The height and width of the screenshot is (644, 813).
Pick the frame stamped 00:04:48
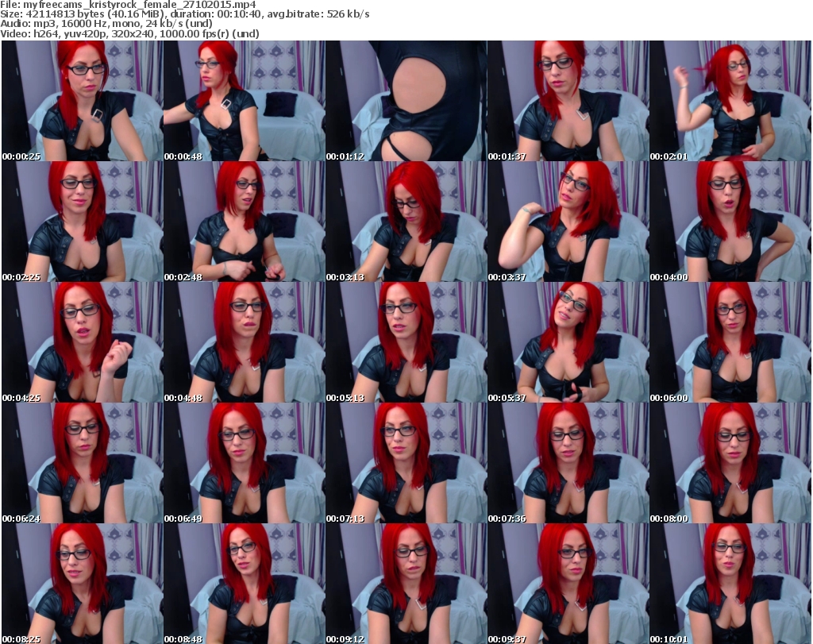point(245,343)
